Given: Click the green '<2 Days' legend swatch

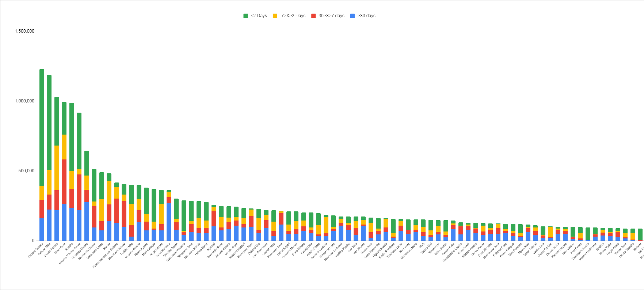Looking at the screenshot, I should tap(246, 16).
